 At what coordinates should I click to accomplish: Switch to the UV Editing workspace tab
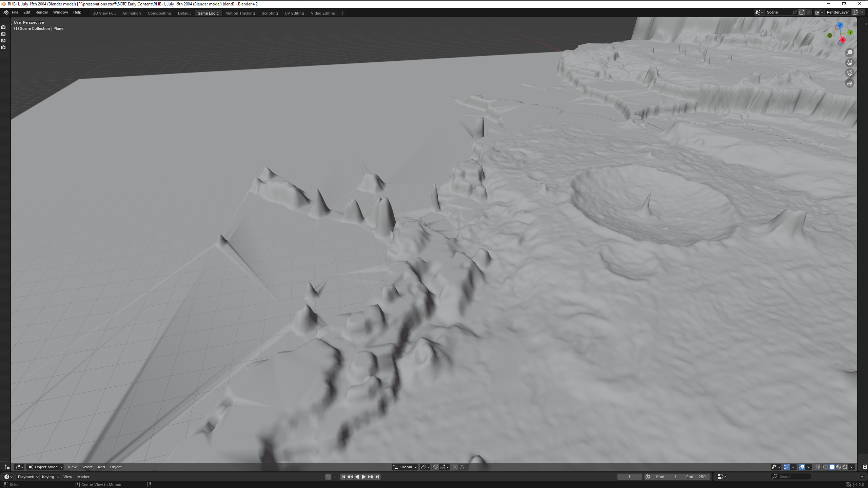click(x=294, y=13)
